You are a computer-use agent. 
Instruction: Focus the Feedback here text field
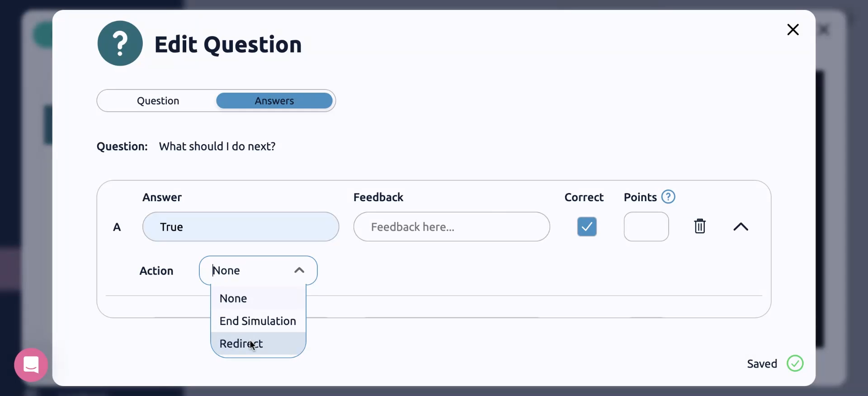451,226
